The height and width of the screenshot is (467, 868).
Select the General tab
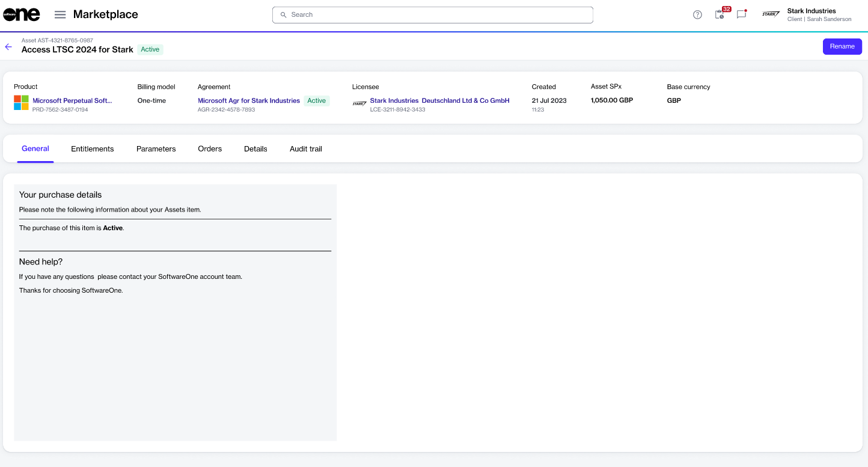(x=35, y=149)
